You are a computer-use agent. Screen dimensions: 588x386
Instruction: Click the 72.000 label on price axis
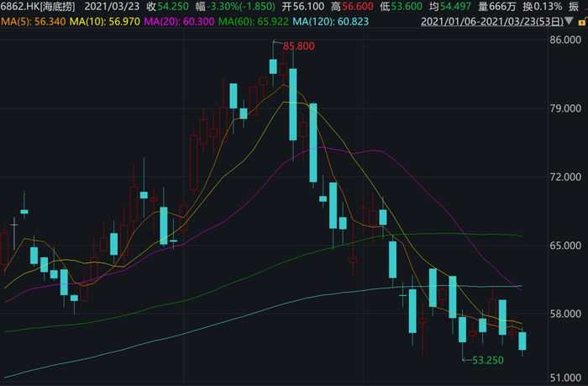565,177
